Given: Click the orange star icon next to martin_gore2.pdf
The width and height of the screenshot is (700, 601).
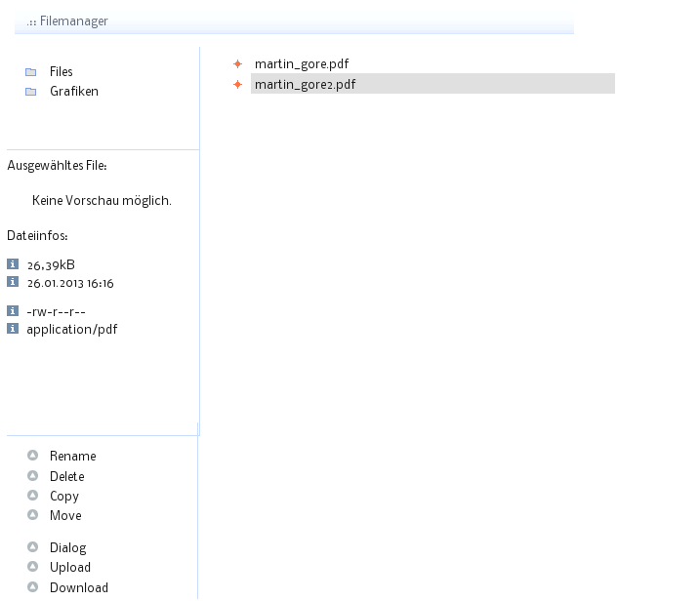Looking at the screenshot, I should point(238,84).
